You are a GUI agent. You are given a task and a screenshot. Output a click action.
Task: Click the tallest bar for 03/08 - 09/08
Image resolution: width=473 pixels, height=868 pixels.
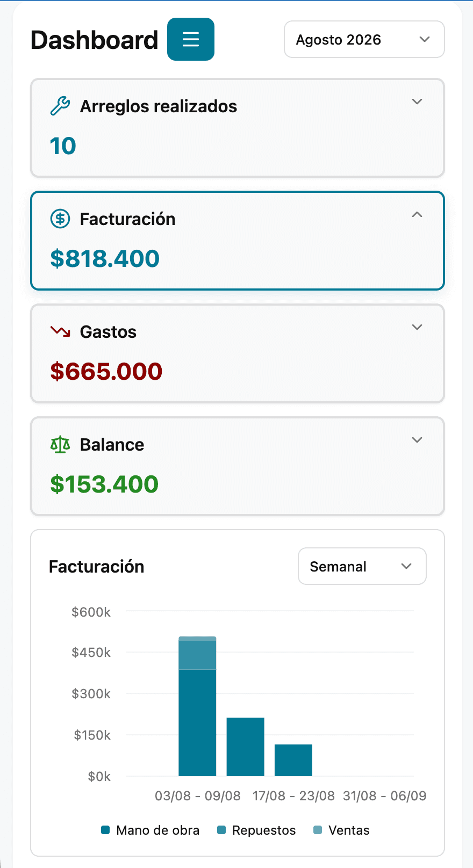197,706
